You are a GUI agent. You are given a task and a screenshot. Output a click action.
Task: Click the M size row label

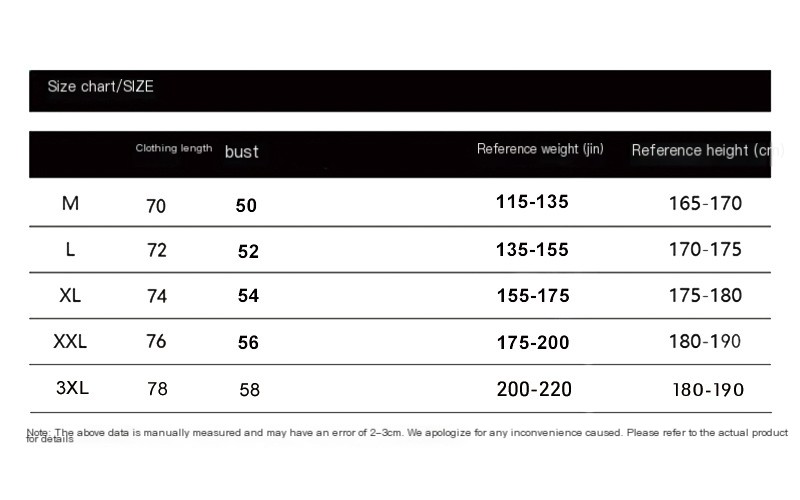coord(70,204)
